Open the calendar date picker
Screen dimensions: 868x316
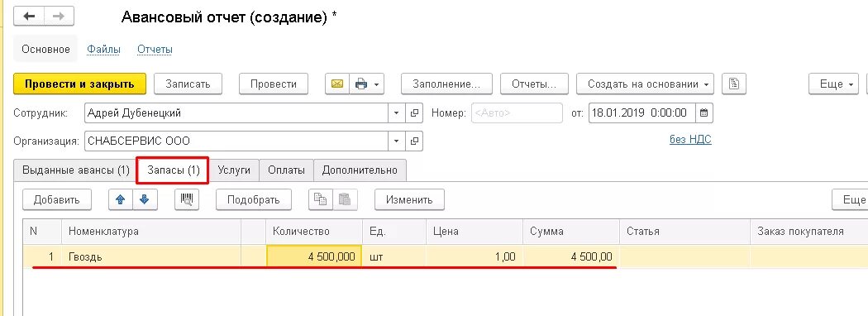[x=703, y=113]
